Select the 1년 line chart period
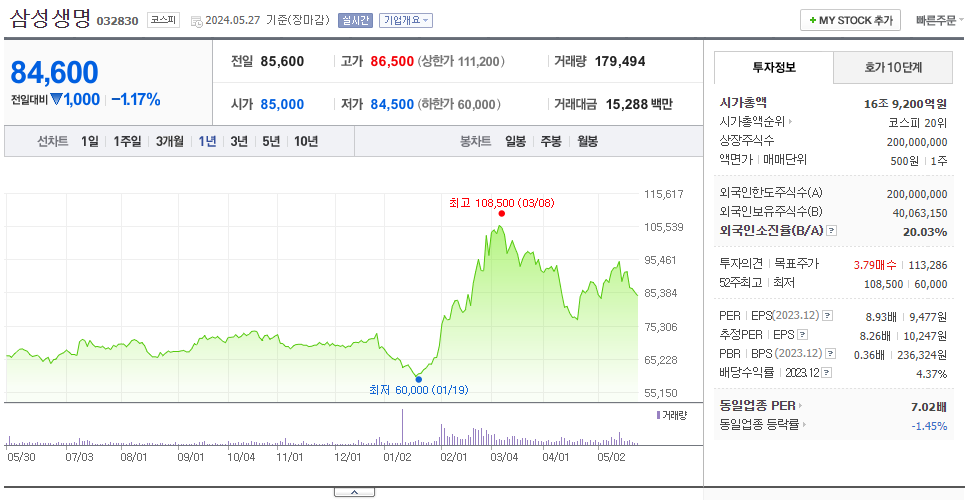The width and height of the screenshot is (968, 500). tap(207, 141)
